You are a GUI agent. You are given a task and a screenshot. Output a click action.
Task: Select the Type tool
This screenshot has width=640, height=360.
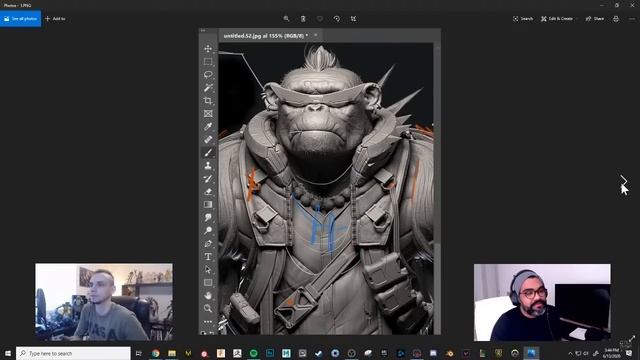click(x=208, y=257)
